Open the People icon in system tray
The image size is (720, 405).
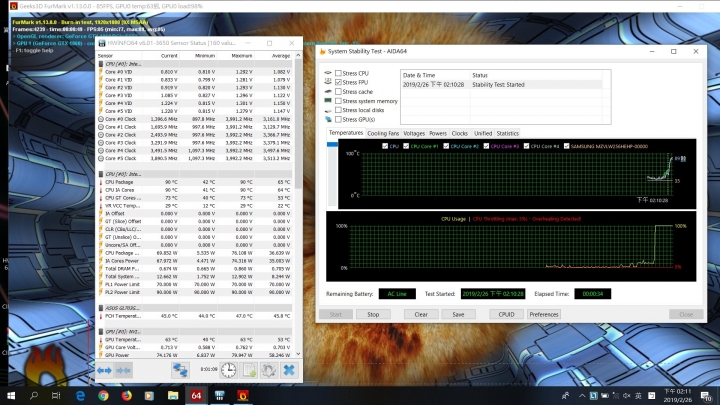click(x=566, y=395)
